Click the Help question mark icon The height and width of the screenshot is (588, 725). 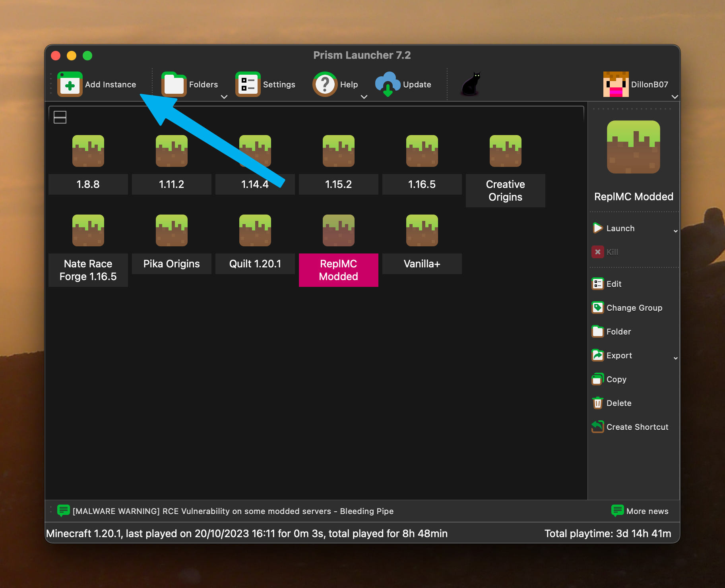pyautogui.click(x=325, y=84)
